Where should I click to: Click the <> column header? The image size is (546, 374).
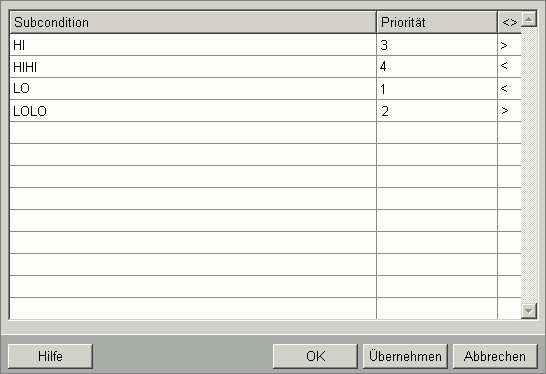pos(509,22)
